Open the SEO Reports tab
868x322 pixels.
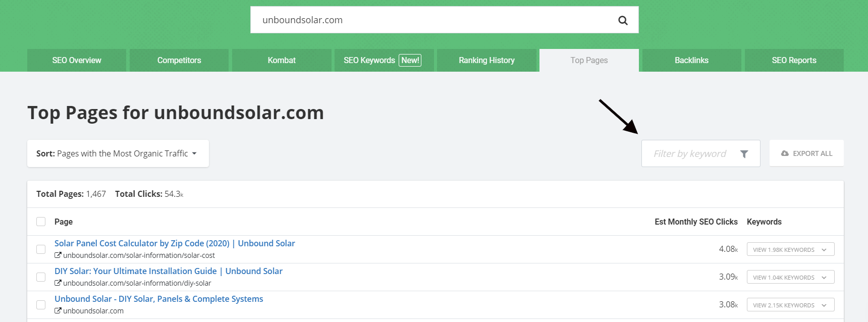pos(794,60)
